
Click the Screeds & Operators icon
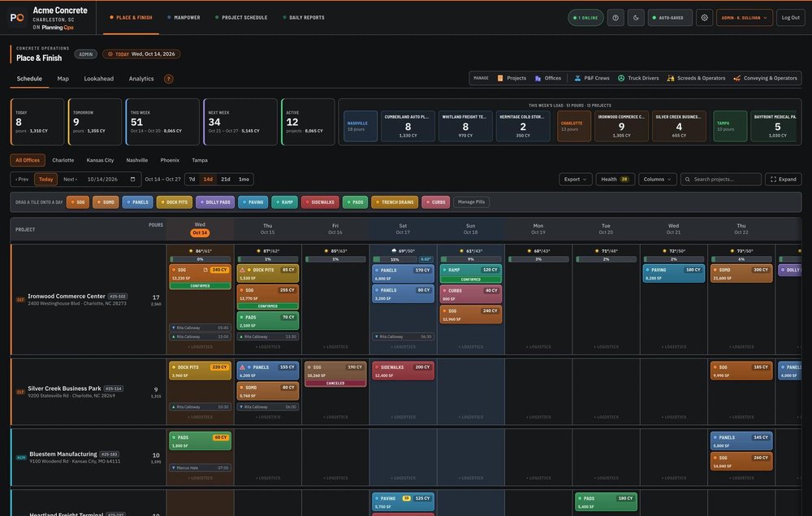(671, 78)
